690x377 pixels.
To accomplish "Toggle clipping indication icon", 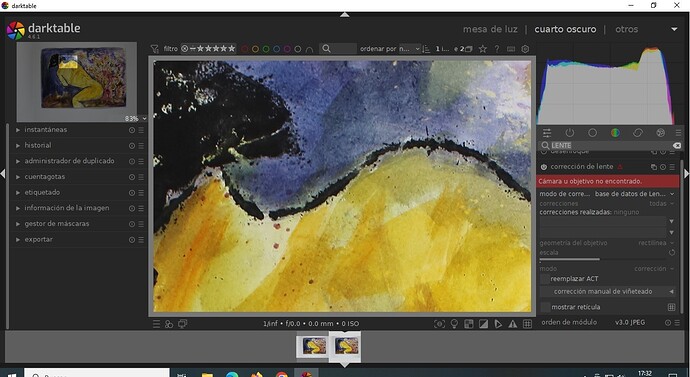I will (x=483, y=324).
